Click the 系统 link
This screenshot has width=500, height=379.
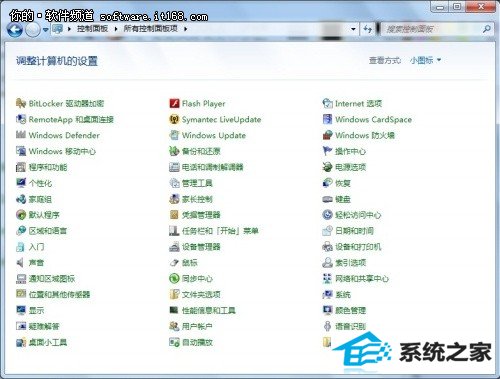point(343,295)
